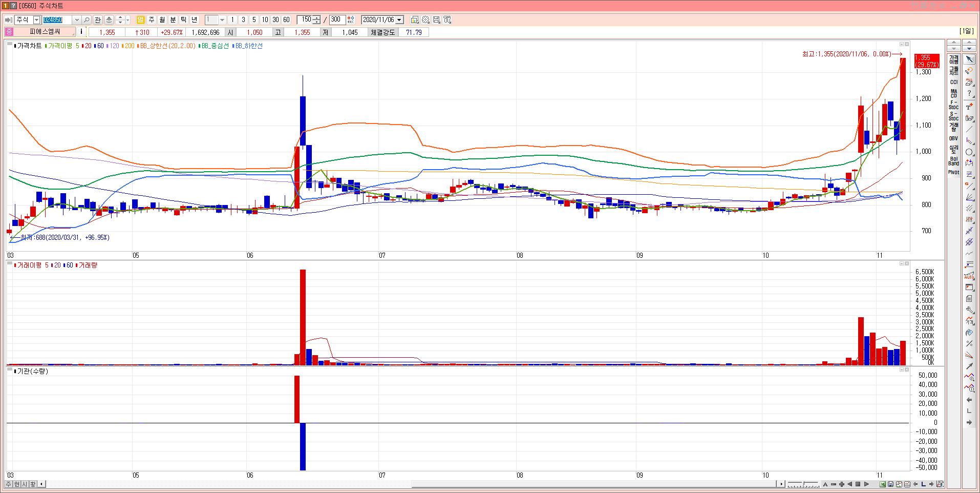
Task: Select the 60 interval button
Action: tap(286, 19)
